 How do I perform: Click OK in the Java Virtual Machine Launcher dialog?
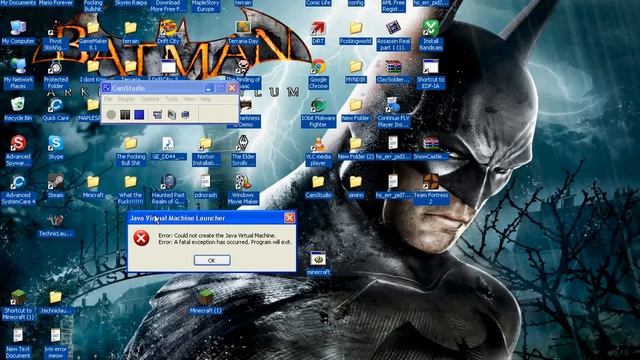point(212,260)
